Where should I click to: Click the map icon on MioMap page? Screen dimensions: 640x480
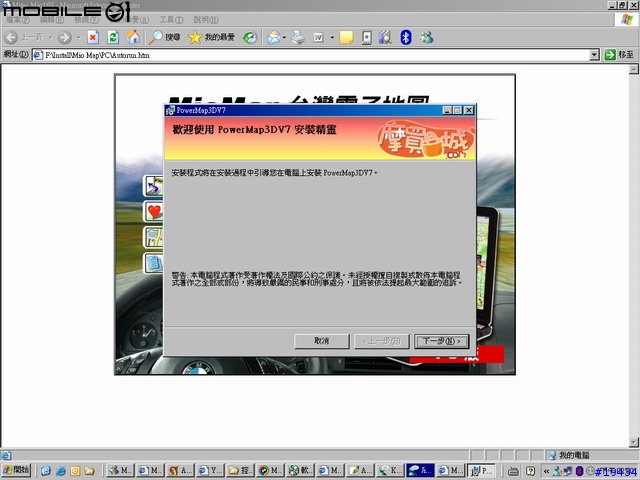153,238
